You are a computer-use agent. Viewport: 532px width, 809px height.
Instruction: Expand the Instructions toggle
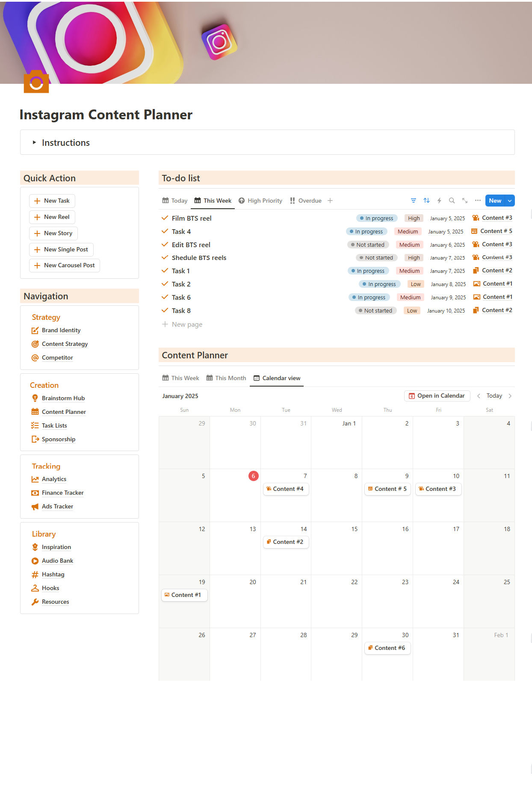(35, 142)
